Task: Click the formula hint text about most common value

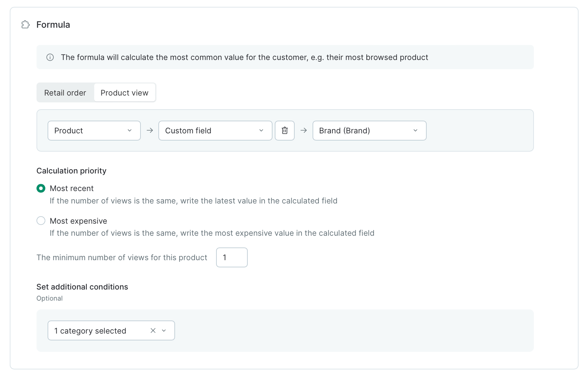Action: pos(244,57)
